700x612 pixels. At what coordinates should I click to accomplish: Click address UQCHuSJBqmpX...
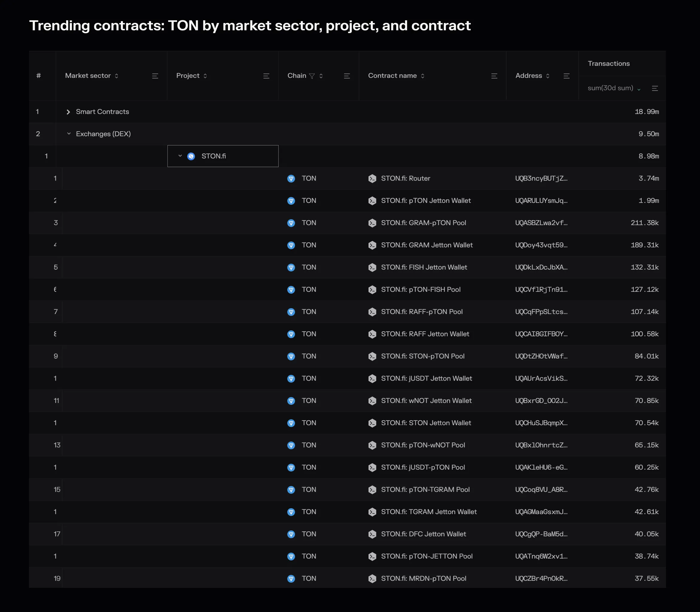click(x=541, y=423)
